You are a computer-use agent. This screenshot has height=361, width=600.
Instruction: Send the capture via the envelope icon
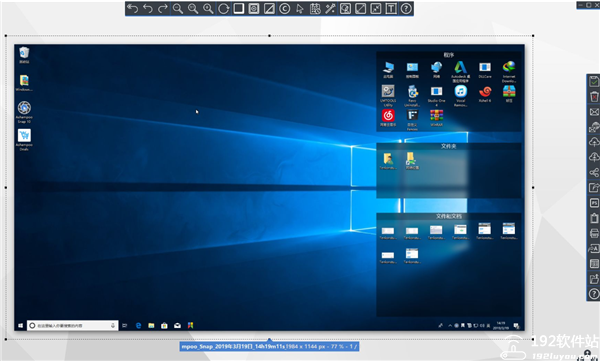[x=594, y=112]
